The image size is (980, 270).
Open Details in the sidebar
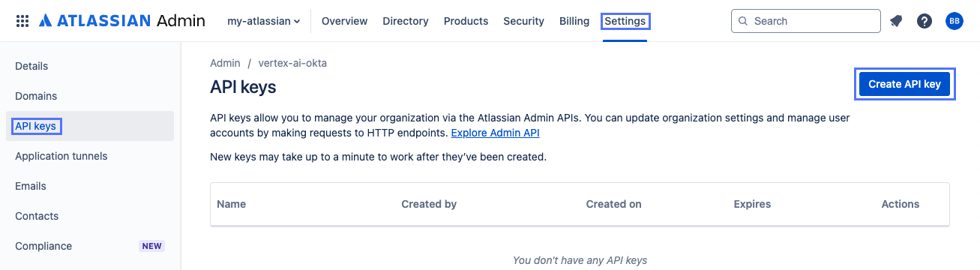[90, 66]
